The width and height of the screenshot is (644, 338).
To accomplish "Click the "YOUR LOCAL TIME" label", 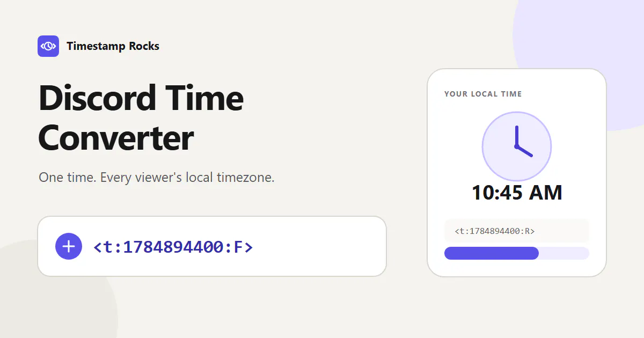I will pos(483,94).
